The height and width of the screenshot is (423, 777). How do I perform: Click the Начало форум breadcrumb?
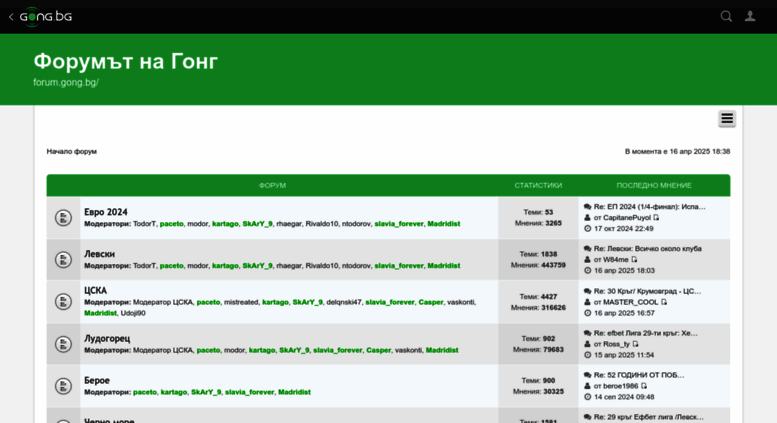tap(71, 152)
